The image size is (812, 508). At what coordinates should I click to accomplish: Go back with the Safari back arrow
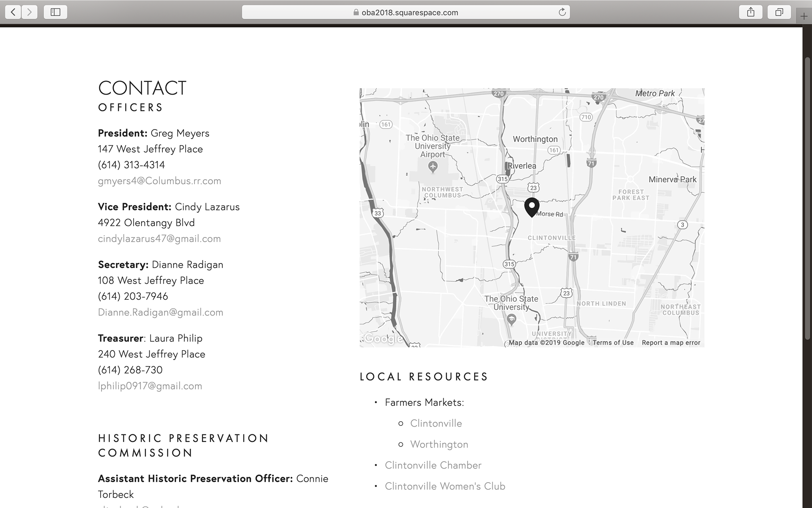(x=13, y=12)
